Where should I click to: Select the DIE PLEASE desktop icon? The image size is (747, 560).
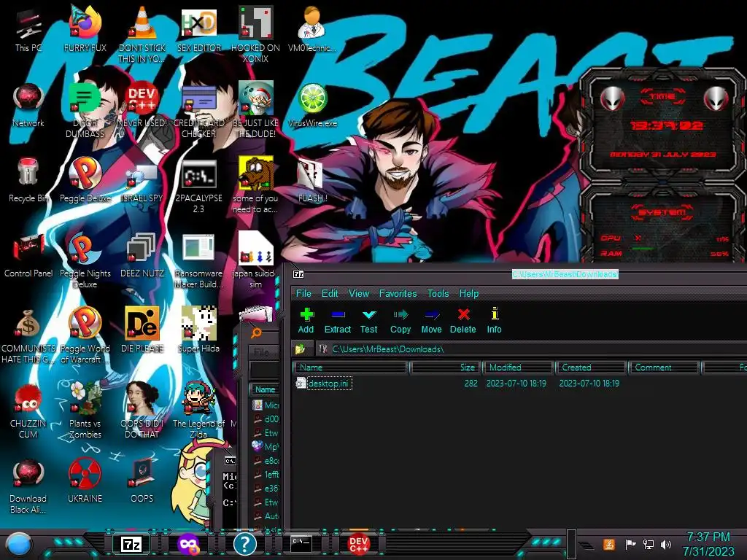142,330
